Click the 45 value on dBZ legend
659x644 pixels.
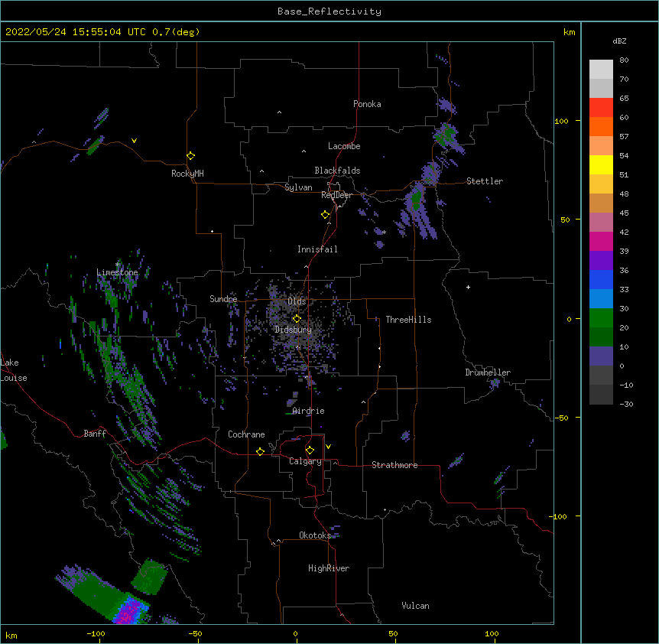[x=624, y=213]
